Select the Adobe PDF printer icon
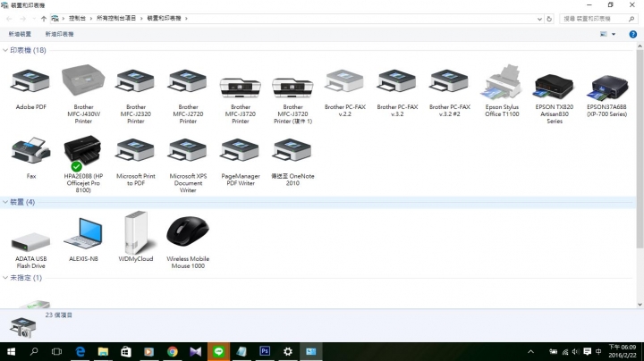Image resolution: width=644 pixels, height=361 pixels. pos(30,81)
